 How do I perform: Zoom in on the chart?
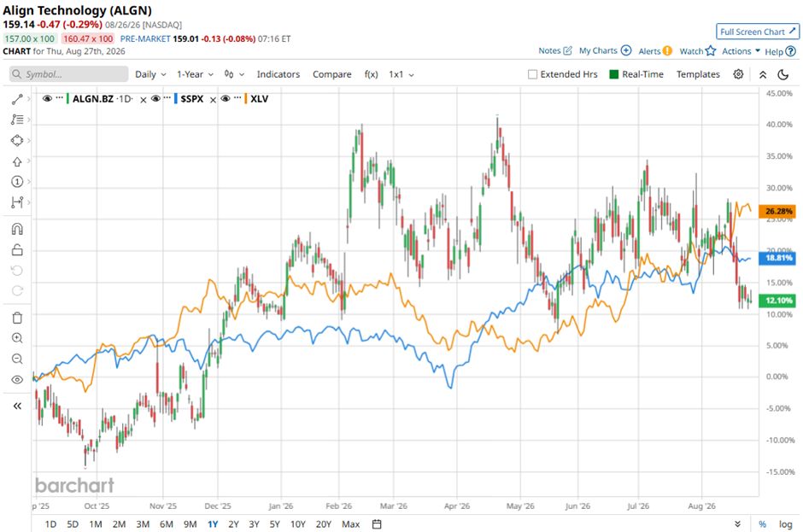click(x=17, y=338)
